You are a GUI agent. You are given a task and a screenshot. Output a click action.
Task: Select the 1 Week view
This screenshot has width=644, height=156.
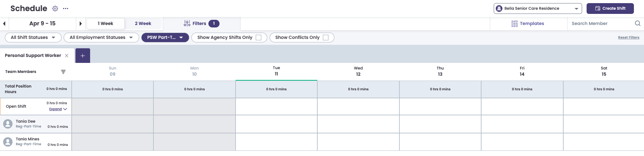(x=105, y=24)
